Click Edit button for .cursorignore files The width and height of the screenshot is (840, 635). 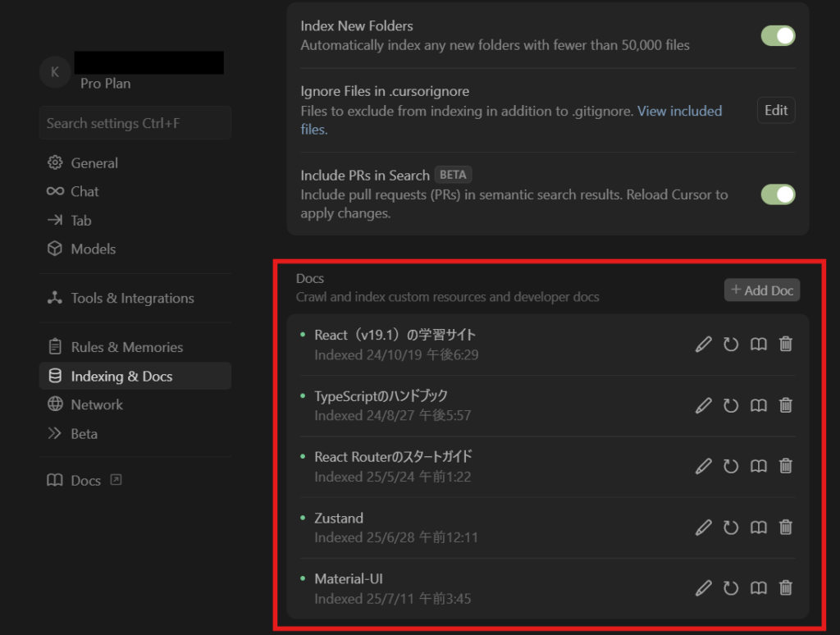[x=776, y=111]
